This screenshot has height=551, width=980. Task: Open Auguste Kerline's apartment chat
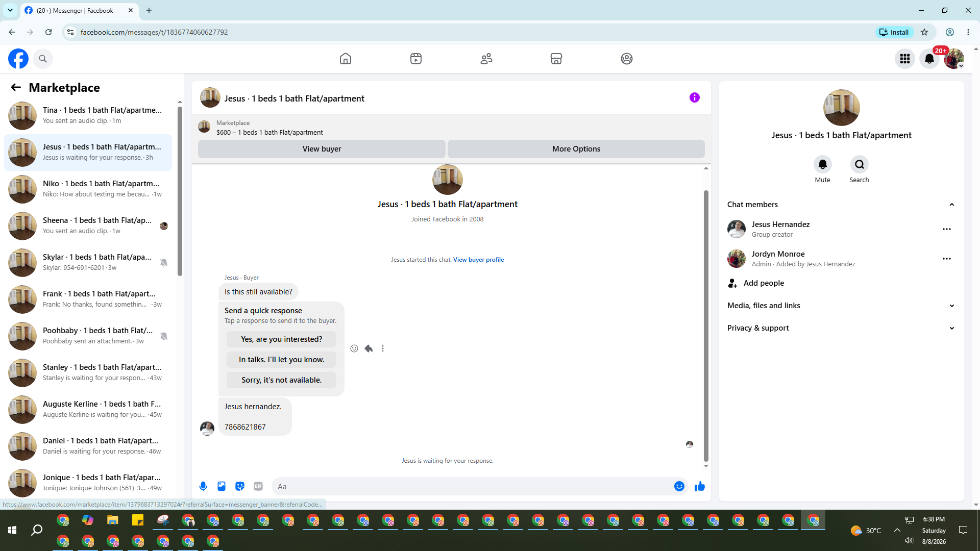pos(88,409)
